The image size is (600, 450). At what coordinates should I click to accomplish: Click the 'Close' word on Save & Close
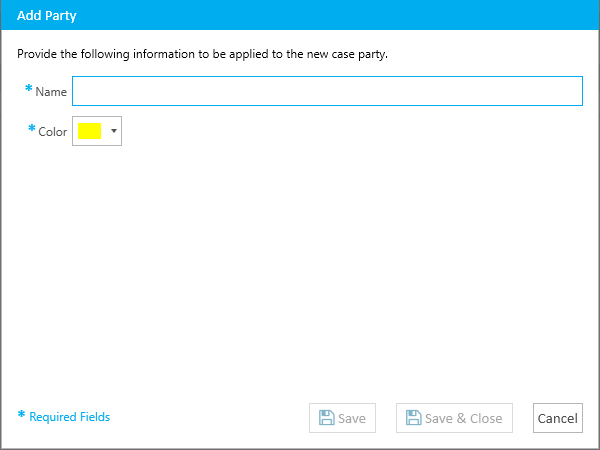click(486, 418)
